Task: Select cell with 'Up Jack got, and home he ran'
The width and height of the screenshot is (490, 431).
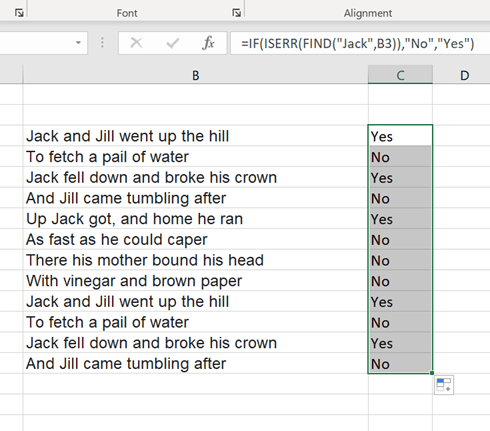Action: tap(196, 219)
